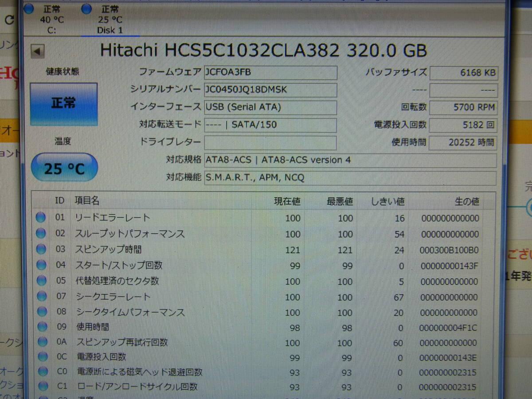Click the ID column header

tap(59, 200)
